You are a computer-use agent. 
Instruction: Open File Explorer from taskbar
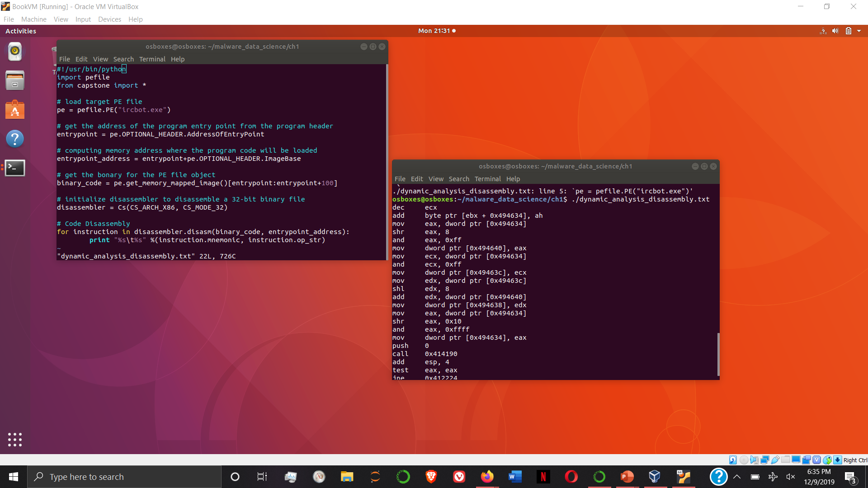pos(347,477)
